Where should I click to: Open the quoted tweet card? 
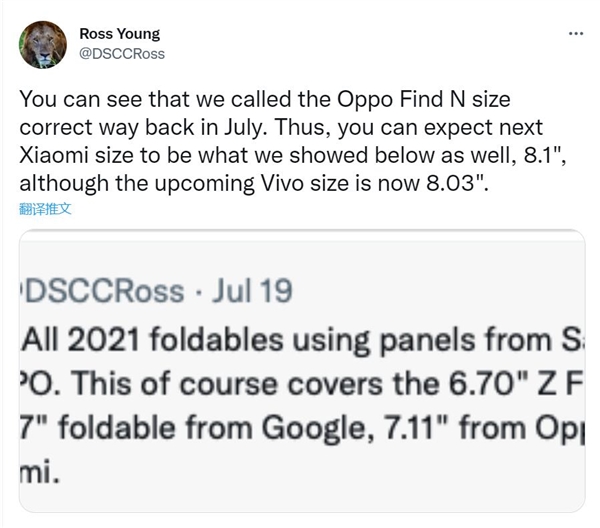tap(300, 380)
